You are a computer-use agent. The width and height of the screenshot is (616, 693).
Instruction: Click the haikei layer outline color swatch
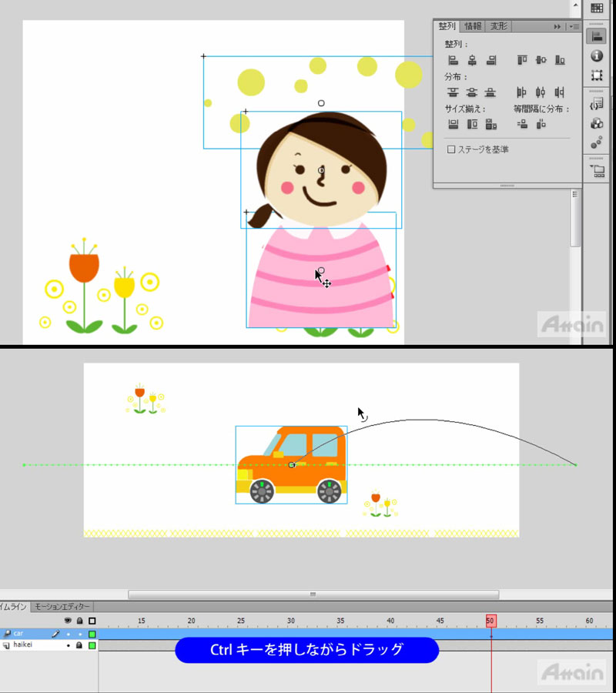click(x=92, y=645)
